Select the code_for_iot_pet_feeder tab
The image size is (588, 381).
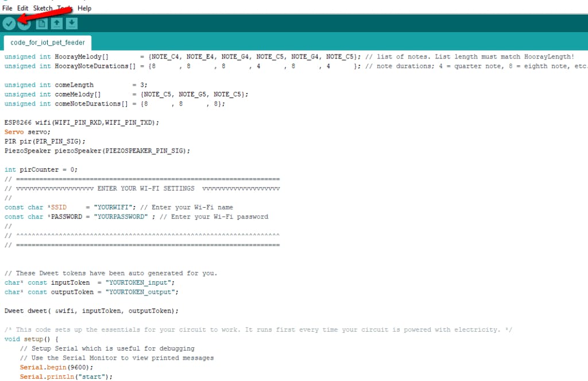coord(48,42)
